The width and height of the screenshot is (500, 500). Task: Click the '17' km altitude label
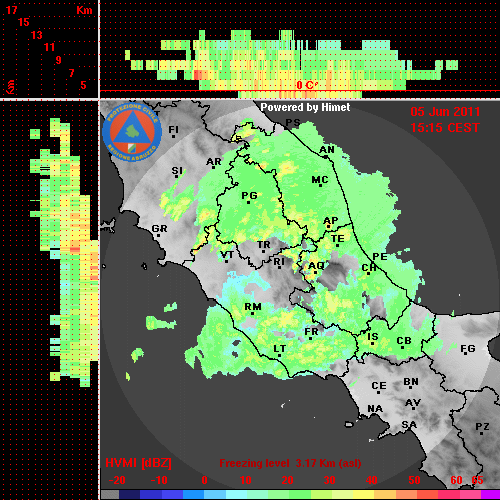tap(11, 10)
